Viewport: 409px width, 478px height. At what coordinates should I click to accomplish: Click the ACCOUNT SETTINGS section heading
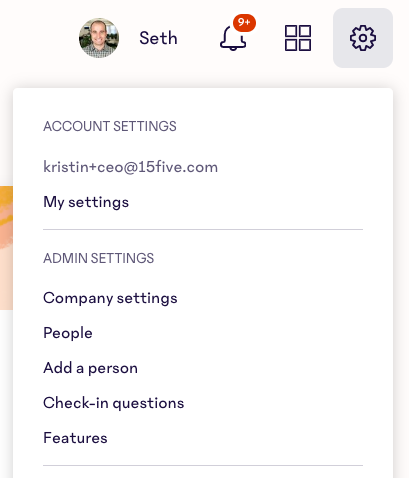click(110, 126)
